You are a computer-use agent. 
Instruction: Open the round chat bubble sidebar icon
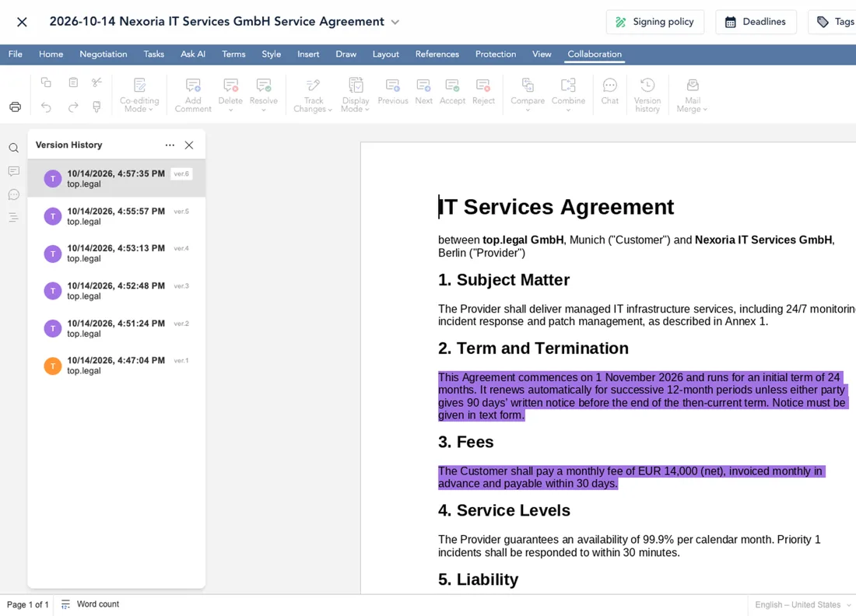[x=14, y=194]
